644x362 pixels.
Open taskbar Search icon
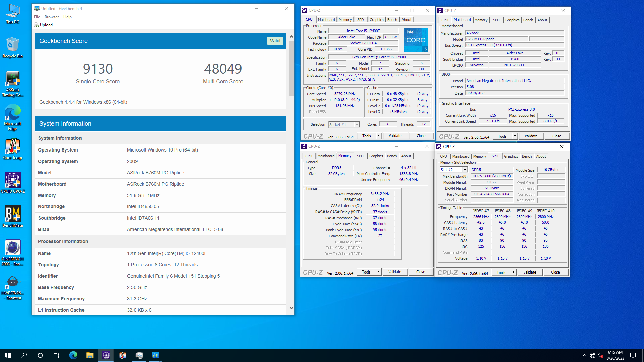24,355
